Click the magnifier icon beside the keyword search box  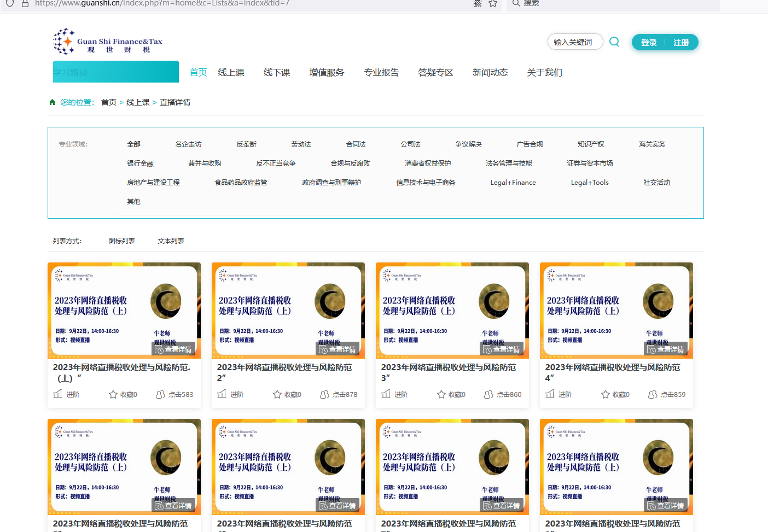coord(614,41)
